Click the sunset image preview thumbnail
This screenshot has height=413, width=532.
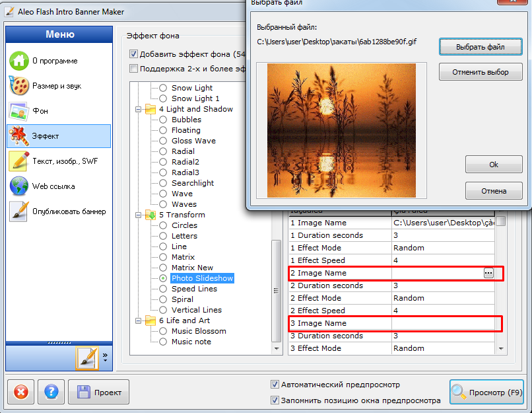point(341,130)
